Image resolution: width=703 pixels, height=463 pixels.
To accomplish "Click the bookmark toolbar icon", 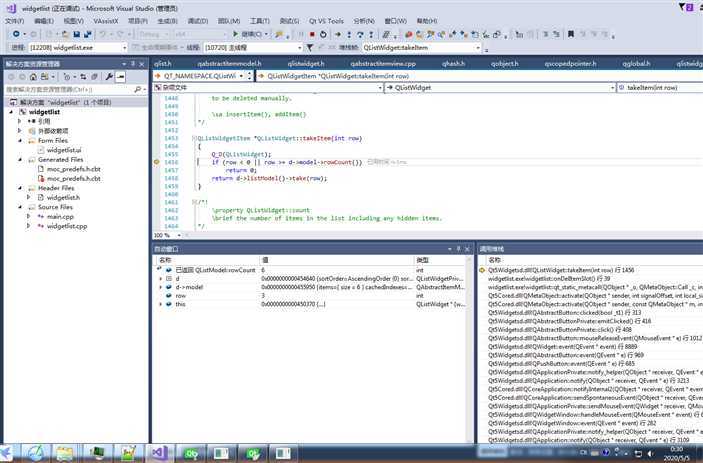I will pos(571,34).
